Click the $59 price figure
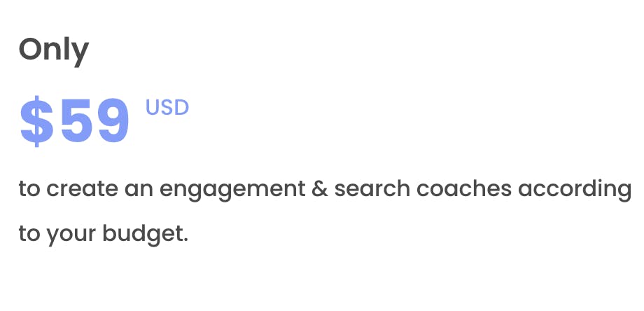The height and width of the screenshot is (311, 644). [75, 122]
